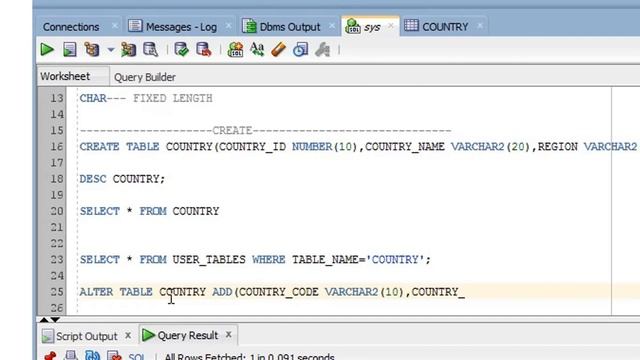Viewport: 640px width, 360px height.
Task: Open the Dbms Output tab
Action: 290,27
